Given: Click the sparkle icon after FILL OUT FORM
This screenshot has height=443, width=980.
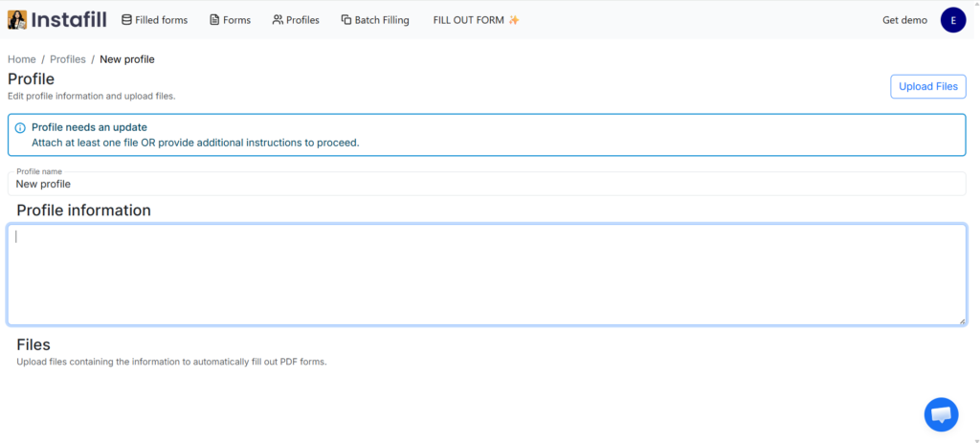Looking at the screenshot, I should [x=514, y=20].
